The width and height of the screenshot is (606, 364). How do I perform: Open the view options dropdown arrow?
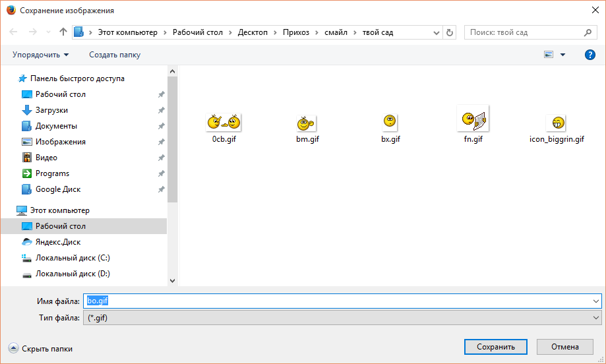(562, 55)
